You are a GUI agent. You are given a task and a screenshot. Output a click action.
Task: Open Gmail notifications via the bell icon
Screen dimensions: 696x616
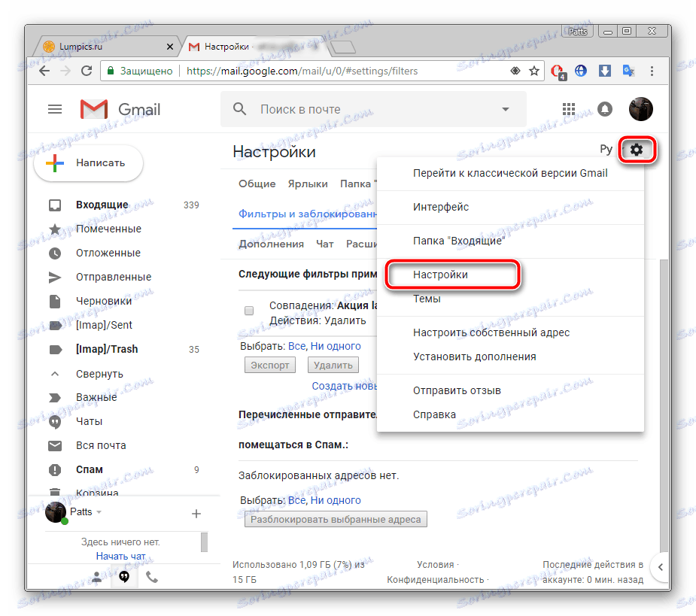click(606, 109)
